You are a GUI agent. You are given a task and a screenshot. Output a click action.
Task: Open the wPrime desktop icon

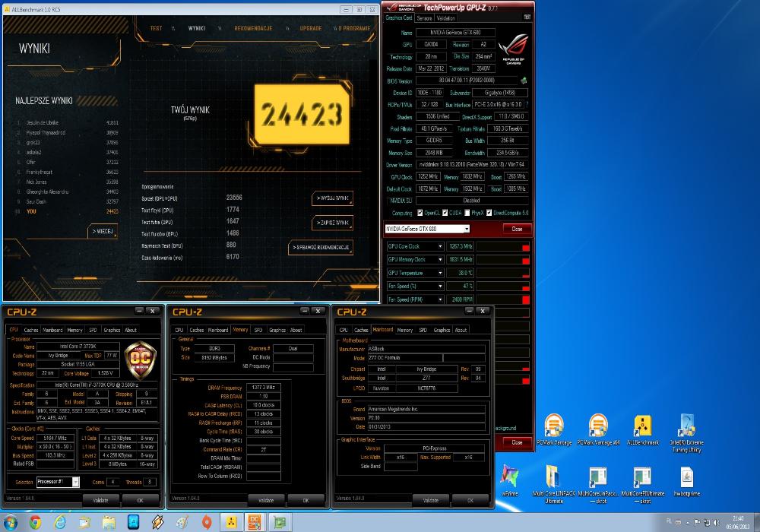(510, 480)
